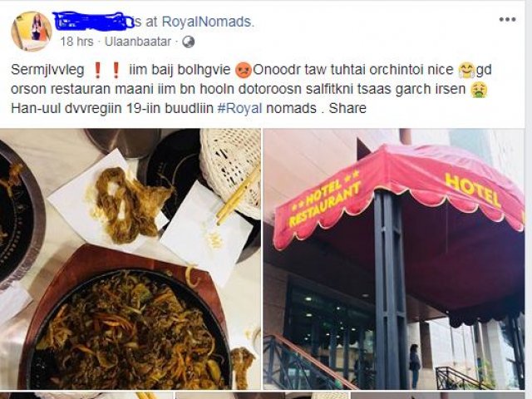The height and width of the screenshot is (399, 532).
Task: Open the RoyalNomads page link
Action: (x=208, y=22)
